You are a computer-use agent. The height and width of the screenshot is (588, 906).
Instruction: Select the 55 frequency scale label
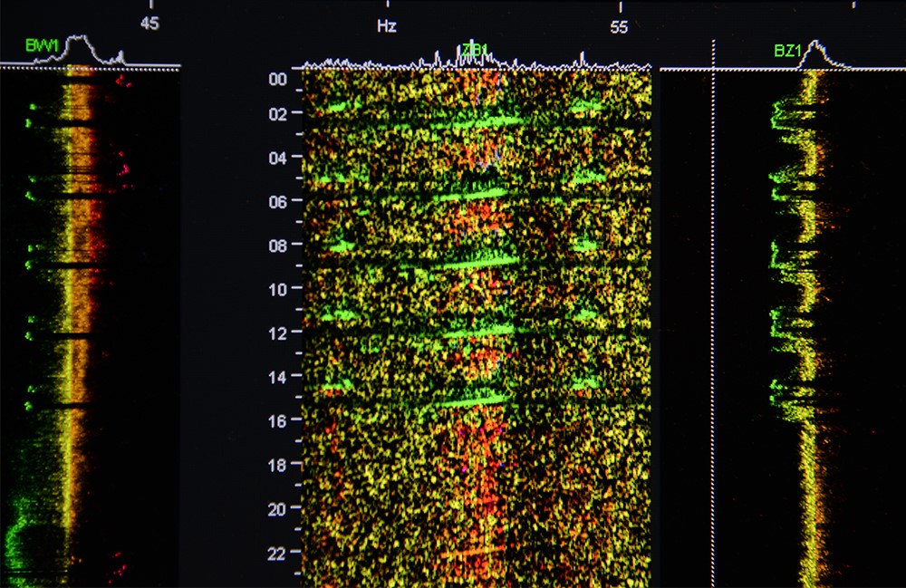point(619,27)
